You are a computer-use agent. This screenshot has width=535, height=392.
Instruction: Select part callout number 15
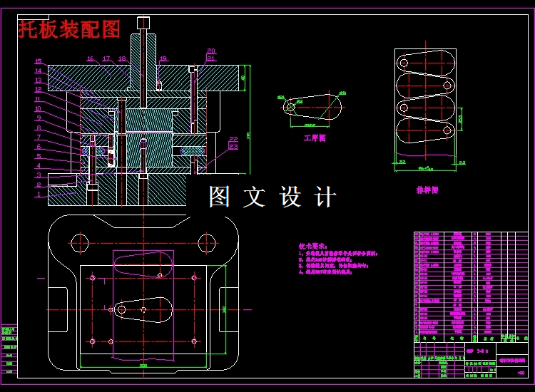point(39,61)
